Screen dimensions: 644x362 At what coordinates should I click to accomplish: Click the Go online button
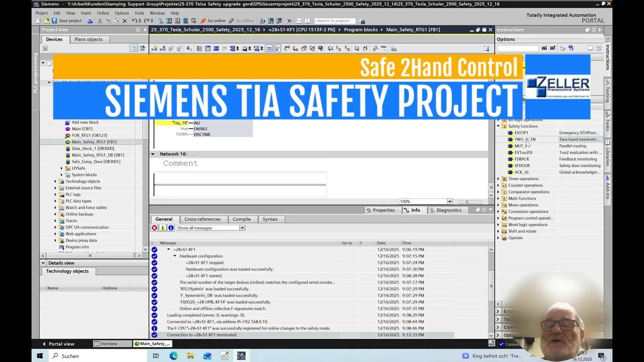click(x=213, y=21)
